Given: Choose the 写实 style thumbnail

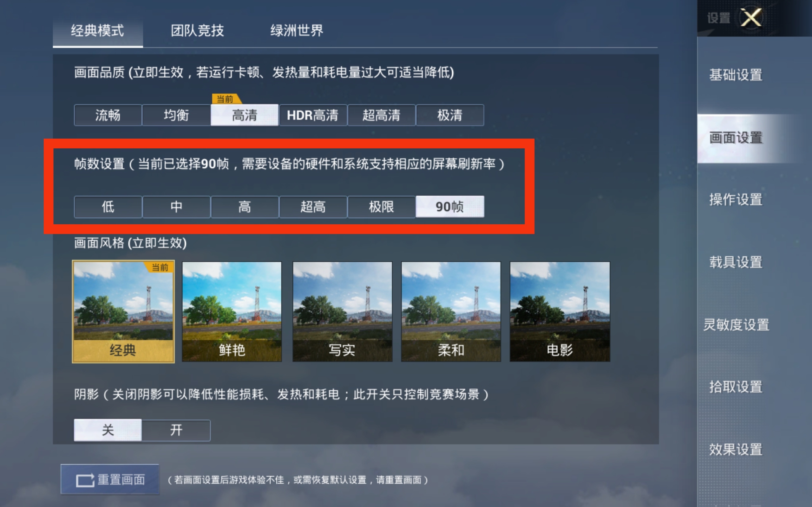Looking at the screenshot, I should coord(342,311).
